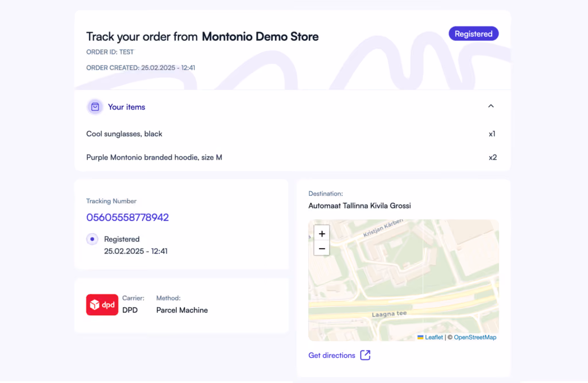Open the OpenStreetMap attribution link
The width and height of the screenshot is (588, 383).
click(x=475, y=337)
